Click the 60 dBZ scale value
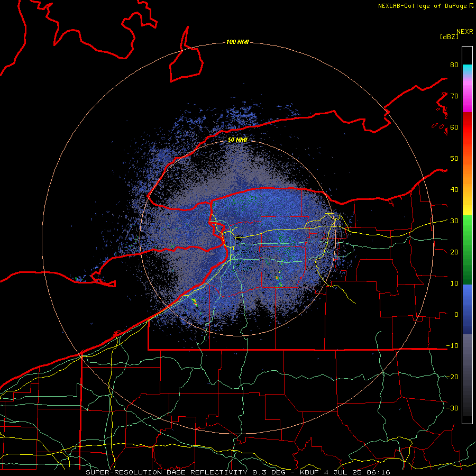The width and height of the screenshot is (476, 476). (454, 127)
